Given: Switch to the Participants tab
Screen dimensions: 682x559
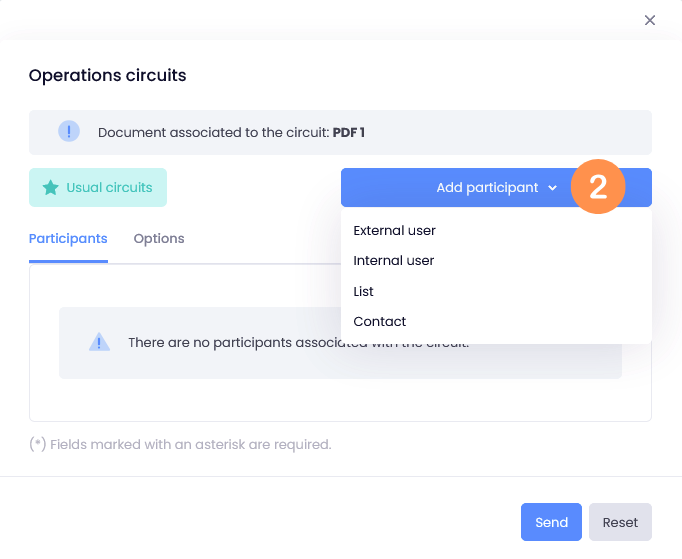Looking at the screenshot, I should tap(68, 238).
